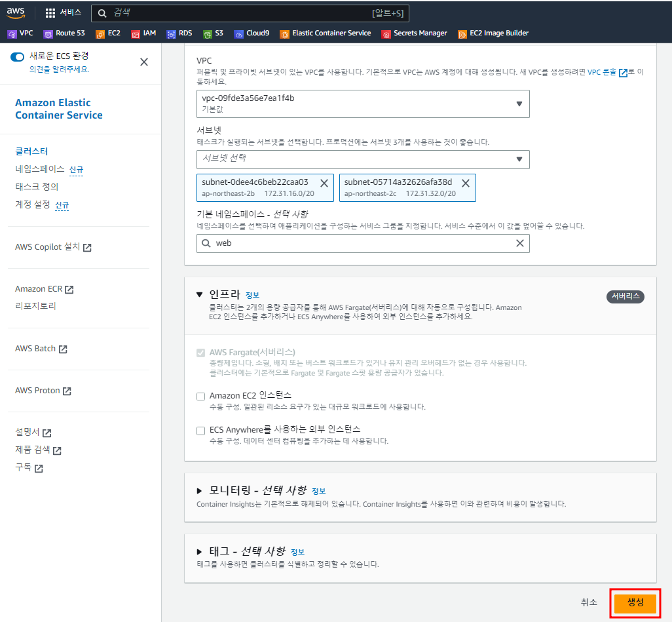The width and height of the screenshot is (672, 622).
Task: Open the VPC selection dropdown
Action: [x=363, y=104]
